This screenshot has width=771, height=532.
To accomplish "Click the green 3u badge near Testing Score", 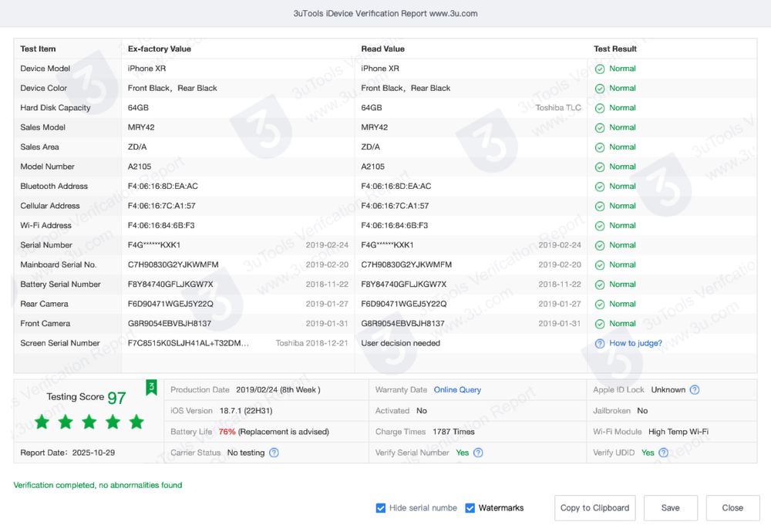I will 152,386.
